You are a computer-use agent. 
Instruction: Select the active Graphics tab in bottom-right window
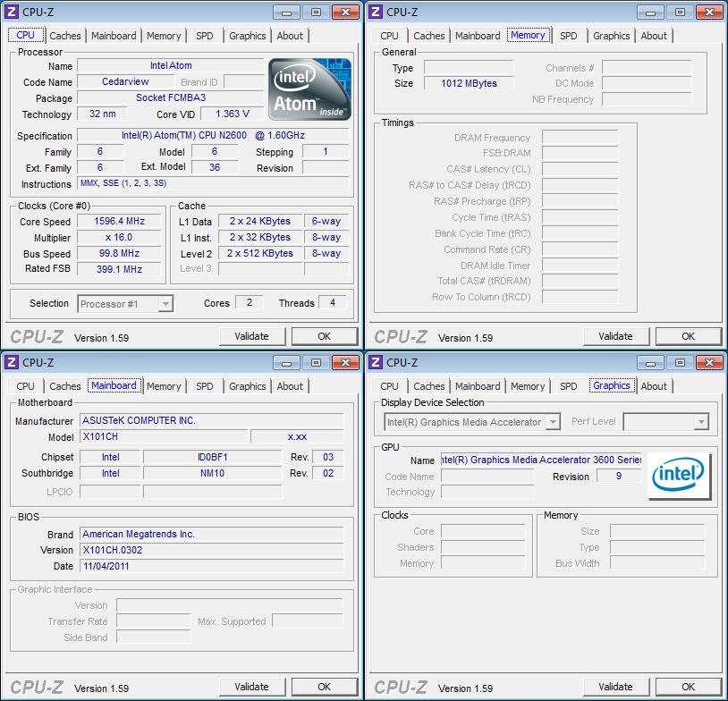click(612, 385)
